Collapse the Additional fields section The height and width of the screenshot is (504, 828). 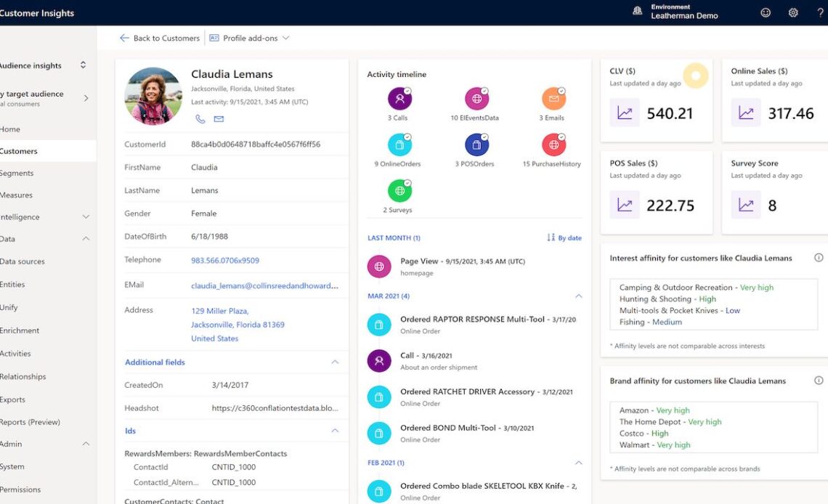pyautogui.click(x=335, y=362)
